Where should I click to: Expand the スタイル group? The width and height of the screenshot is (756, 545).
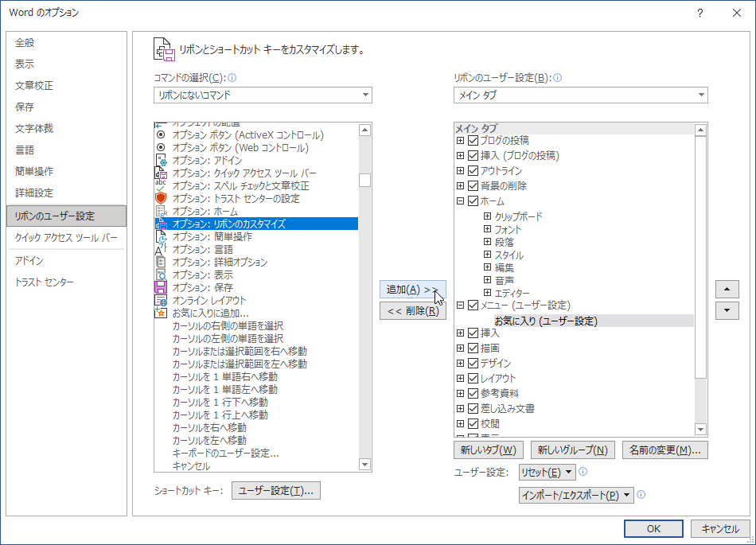488,255
